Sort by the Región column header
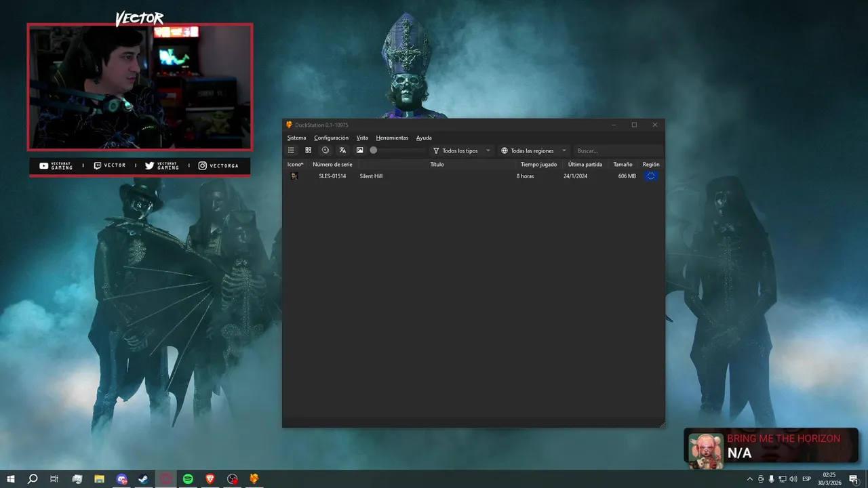The height and width of the screenshot is (488, 868). coord(651,164)
